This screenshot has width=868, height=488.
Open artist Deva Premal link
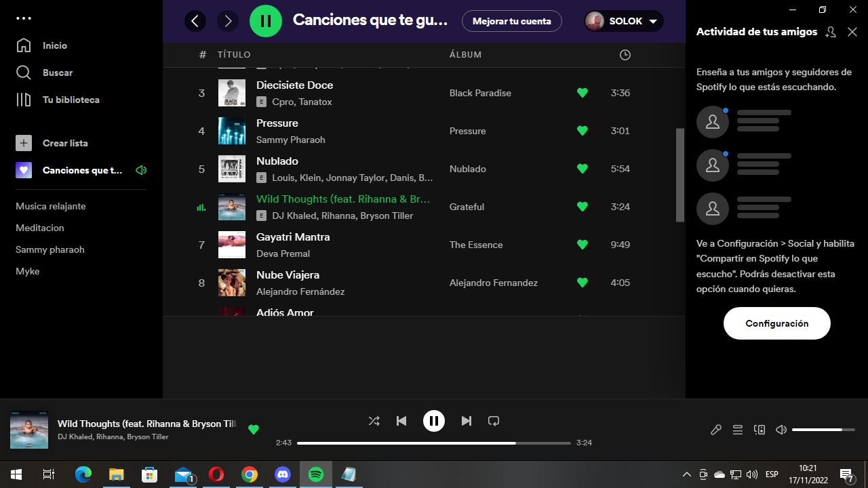[x=283, y=253]
